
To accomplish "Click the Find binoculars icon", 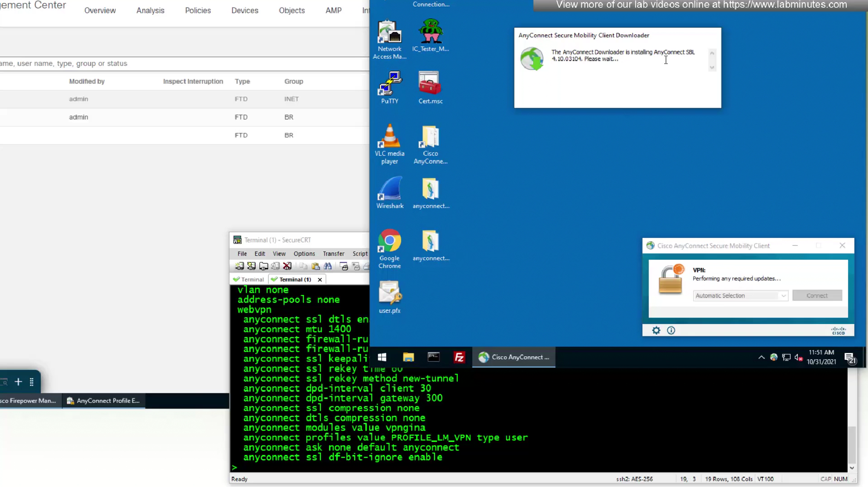I will click(x=328, y=266).
